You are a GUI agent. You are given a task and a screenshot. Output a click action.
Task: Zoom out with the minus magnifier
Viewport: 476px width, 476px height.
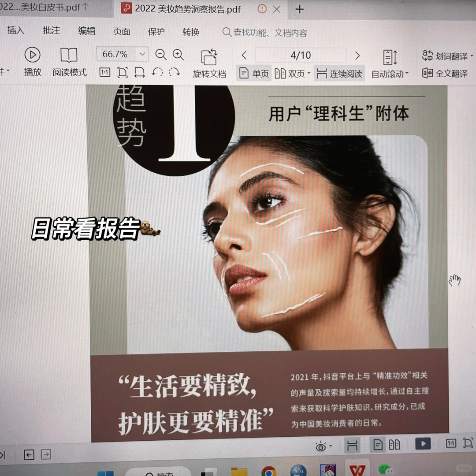pos(160,55)
